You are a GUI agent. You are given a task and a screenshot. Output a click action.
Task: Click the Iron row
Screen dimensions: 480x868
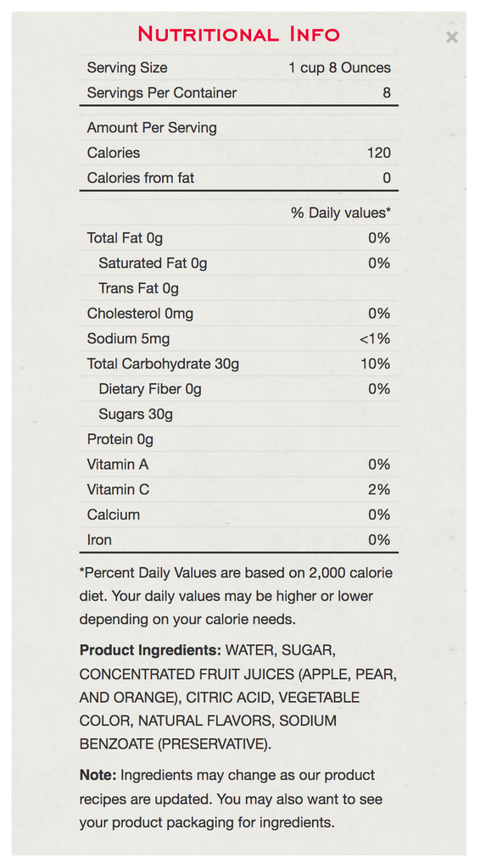pyautogui.click(x=238, y=540)
